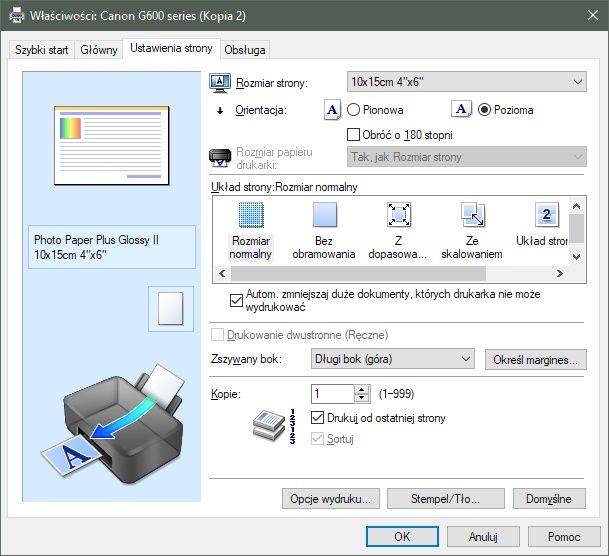Enable Obróć o 180 stopni checkbox
This screenshot has height=556, width=609.
353,135
